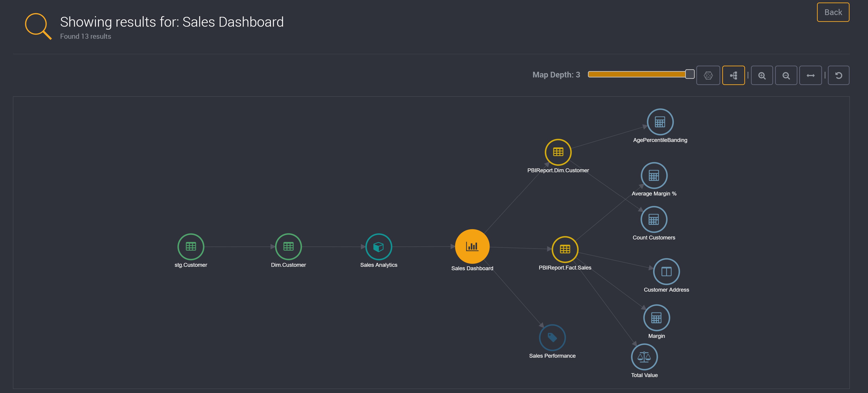The height and width of the screenshot is (393, 868).
Task: Open the AgePercentileBanding calculation node
Action: coord(660,122)
